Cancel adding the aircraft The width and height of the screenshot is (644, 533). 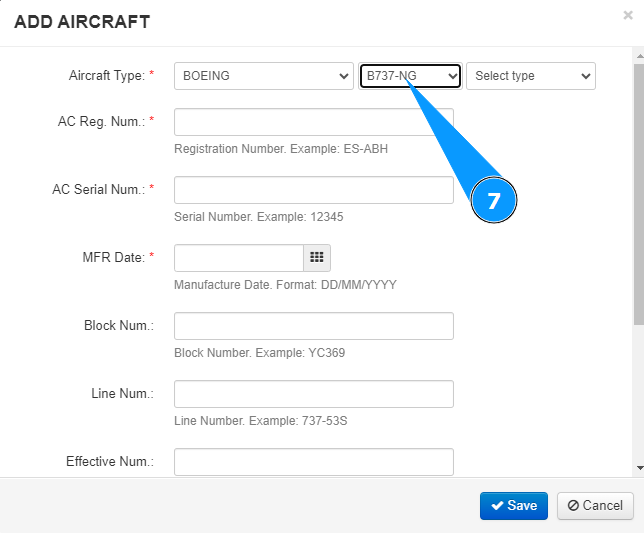[595, 506]
